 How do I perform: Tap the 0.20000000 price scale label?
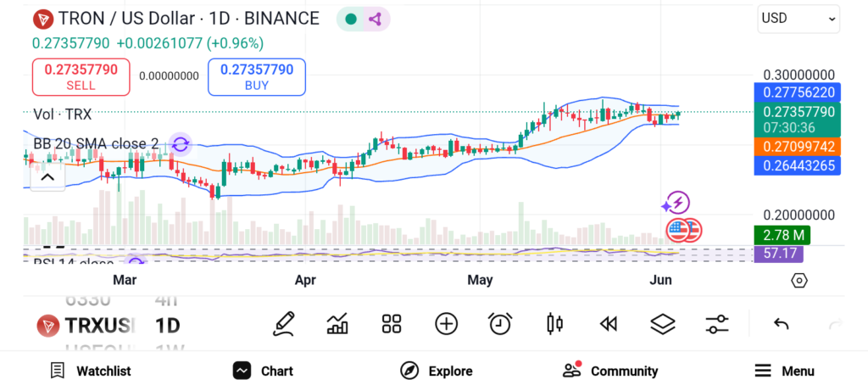click(x=798, y=215)
